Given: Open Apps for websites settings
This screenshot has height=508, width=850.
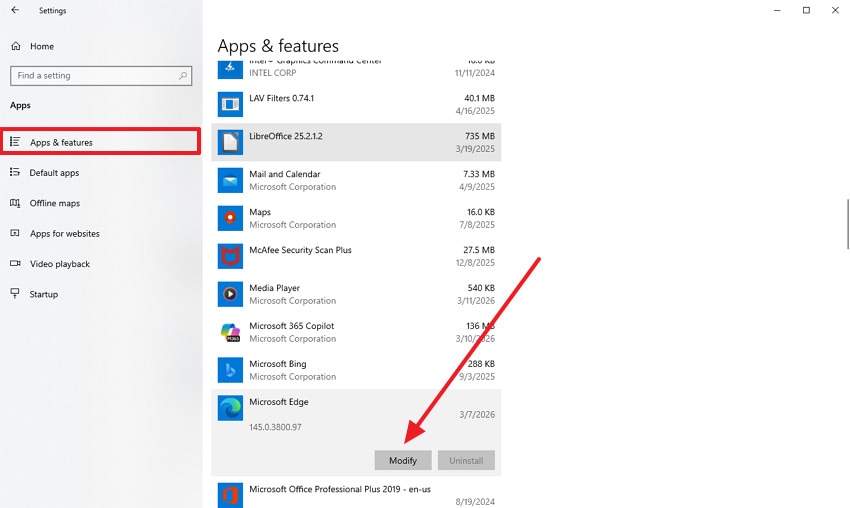Looking at the screenshot, I should coord(101,233).
